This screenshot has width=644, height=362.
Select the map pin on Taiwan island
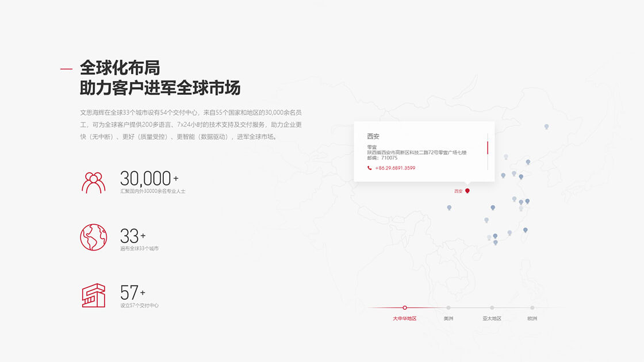tap(525, 230)
